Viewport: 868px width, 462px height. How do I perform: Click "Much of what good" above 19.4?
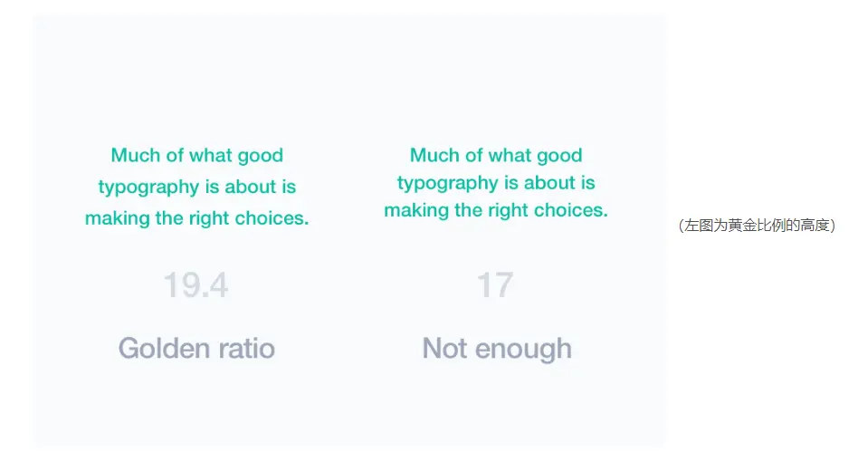click(x=196, y=156)
